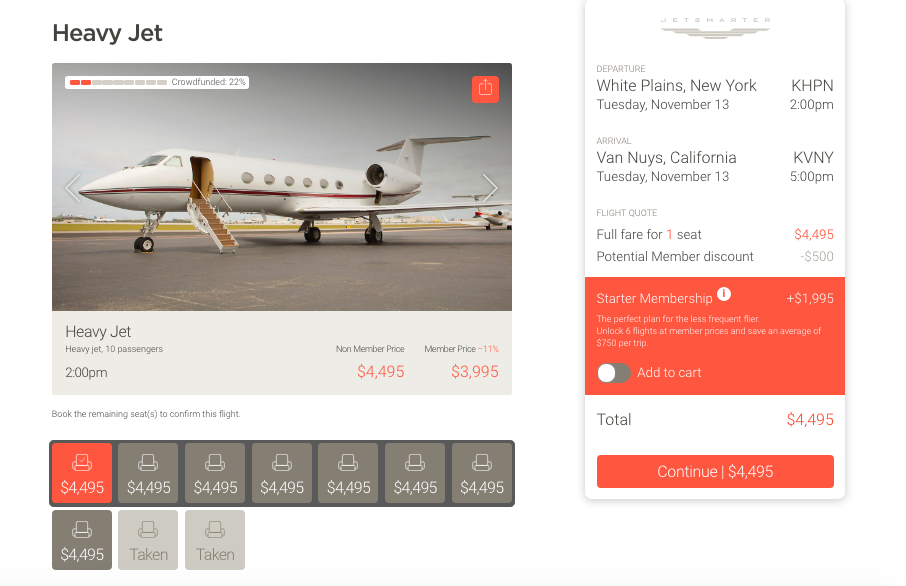Image resolution: width=906 pixels, height=586 pixels.
Task: Show the previous aircraft photo arrow
Action: click(71, 187)
